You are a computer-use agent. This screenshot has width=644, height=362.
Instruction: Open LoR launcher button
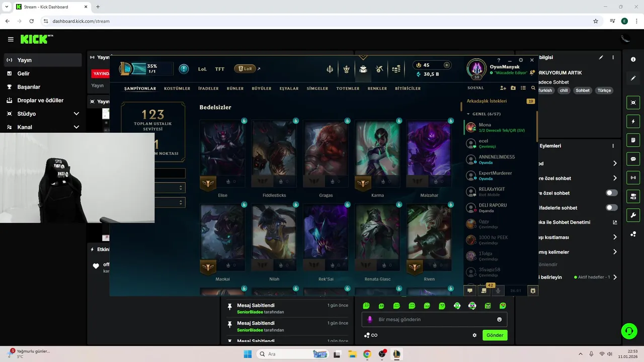coord(246,69)
